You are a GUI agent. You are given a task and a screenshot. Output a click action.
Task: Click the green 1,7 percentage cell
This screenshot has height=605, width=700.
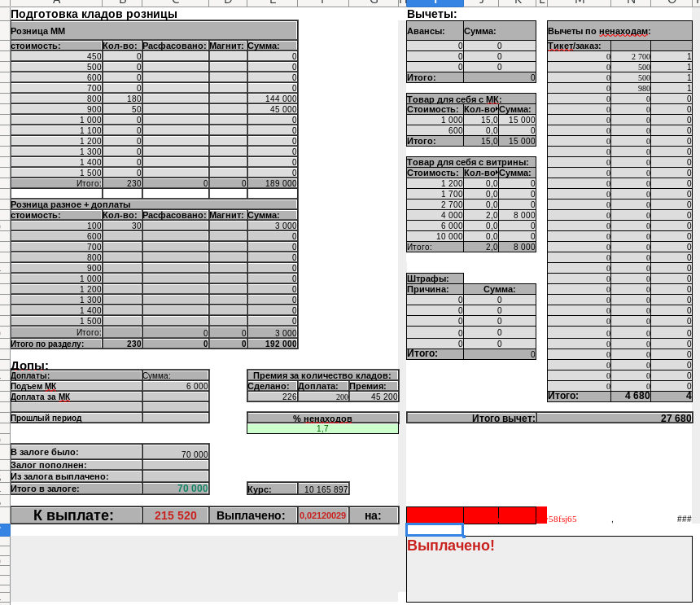click(x=322, y=428)
